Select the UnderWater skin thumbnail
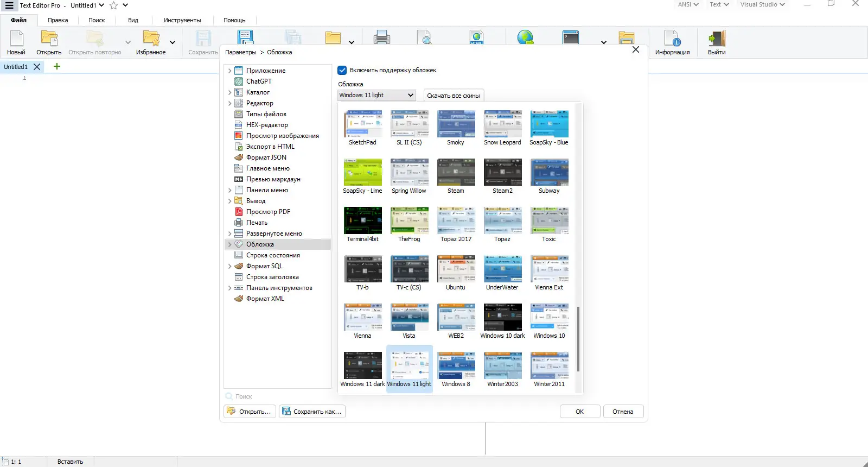Image resolution: width=868 pixels, height=467 pixels. (x=502, y=273)
